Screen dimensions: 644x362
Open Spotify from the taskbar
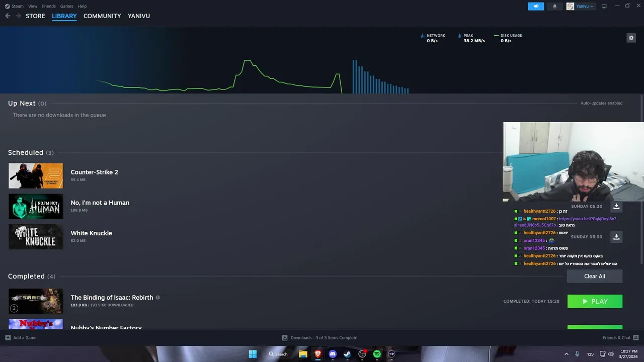tap(377, 354)
